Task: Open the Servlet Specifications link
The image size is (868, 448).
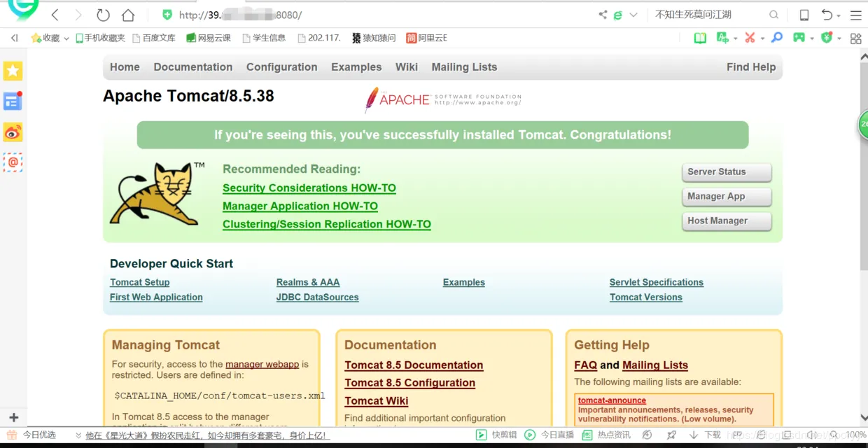Action: point(657,282)
